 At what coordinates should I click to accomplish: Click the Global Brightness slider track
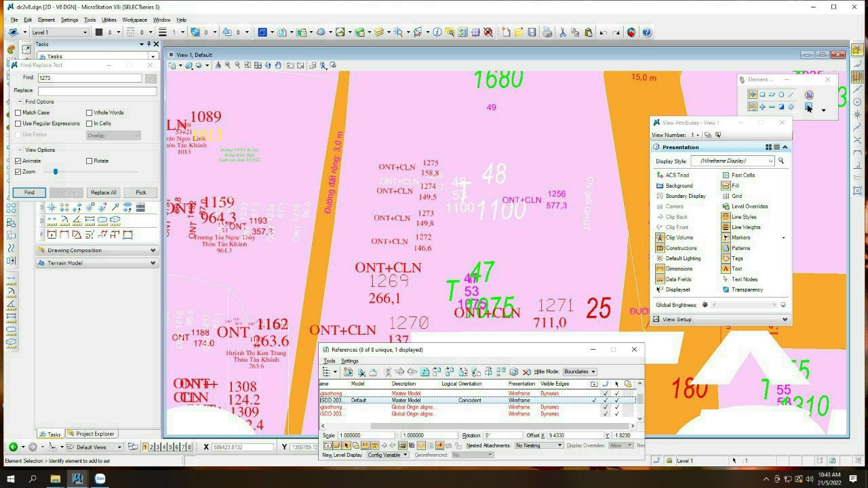tap(744, 305)
